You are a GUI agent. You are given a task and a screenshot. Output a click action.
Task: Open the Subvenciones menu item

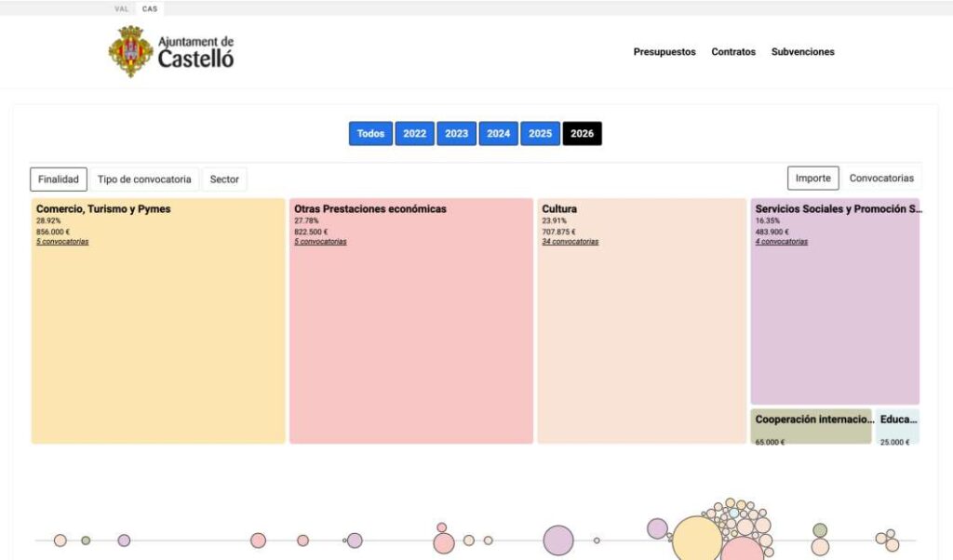tap(803, 51)
